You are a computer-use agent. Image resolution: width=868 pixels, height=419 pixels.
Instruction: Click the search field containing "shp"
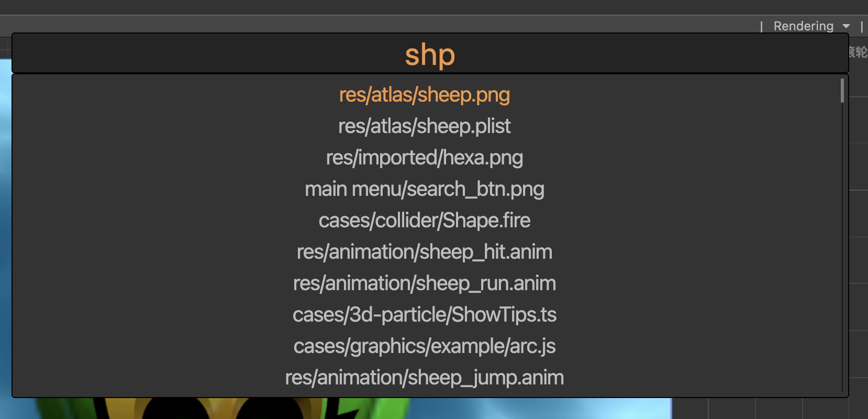coord(430,54)
